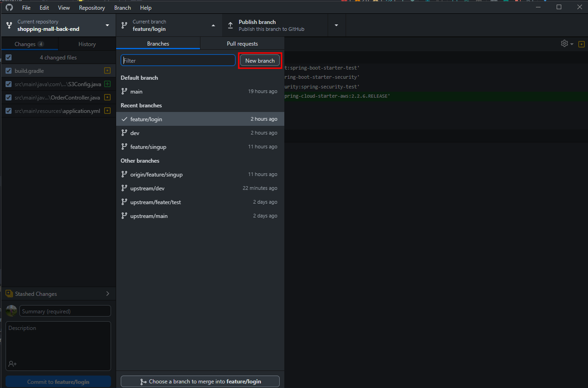
Task: Click the add co-authors icon
Action: (12, 364)
